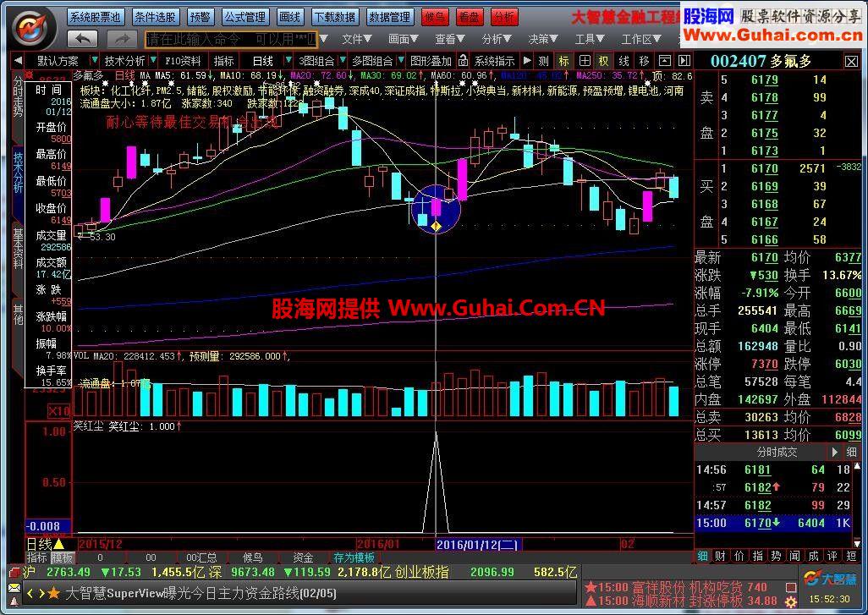
Task: Open the 日线 period dropdown arrow
Action: [288, 60]
